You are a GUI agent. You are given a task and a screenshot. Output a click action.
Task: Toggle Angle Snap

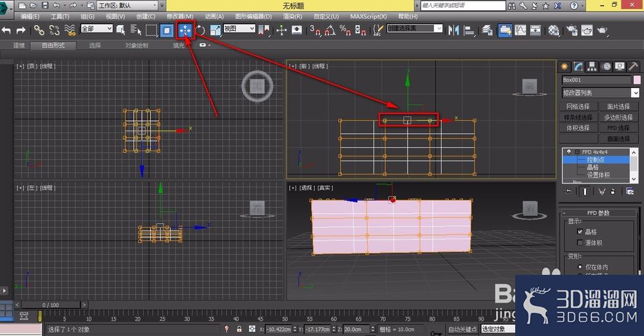coord(330,30)
